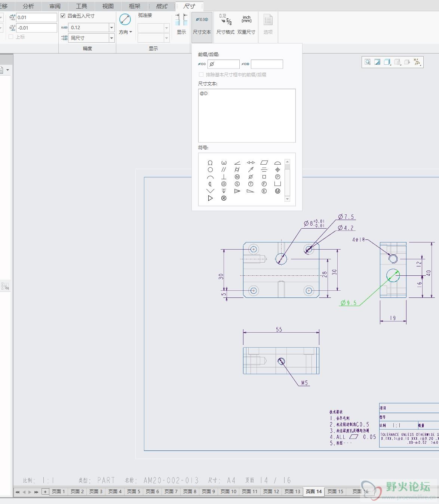Switch to the 分析 ribbon tab

[x=28, y=6]
